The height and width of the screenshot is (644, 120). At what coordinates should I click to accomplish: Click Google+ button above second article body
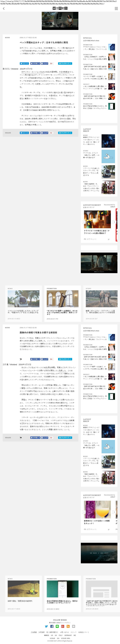tap(51, 359)
